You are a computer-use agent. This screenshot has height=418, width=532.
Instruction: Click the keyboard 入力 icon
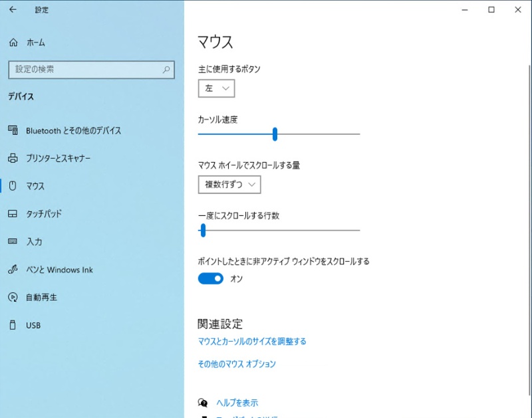(12, 242)
